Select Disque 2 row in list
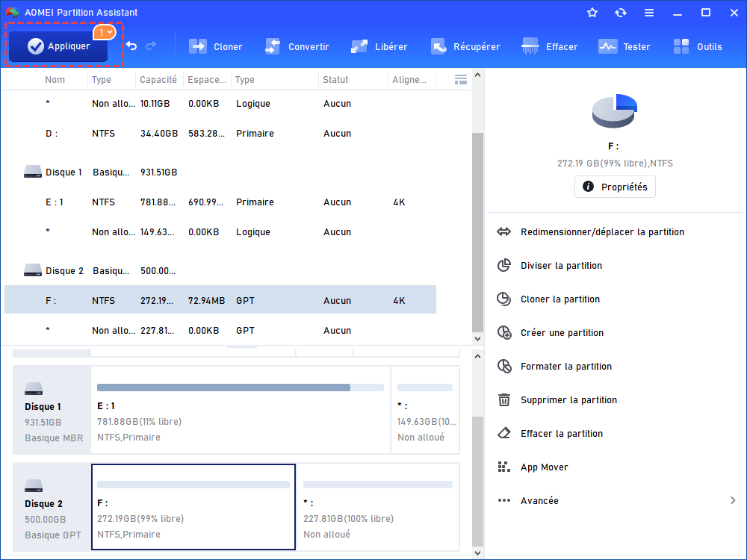This screenshot has width=747, height=560. [x=220, y=270]
